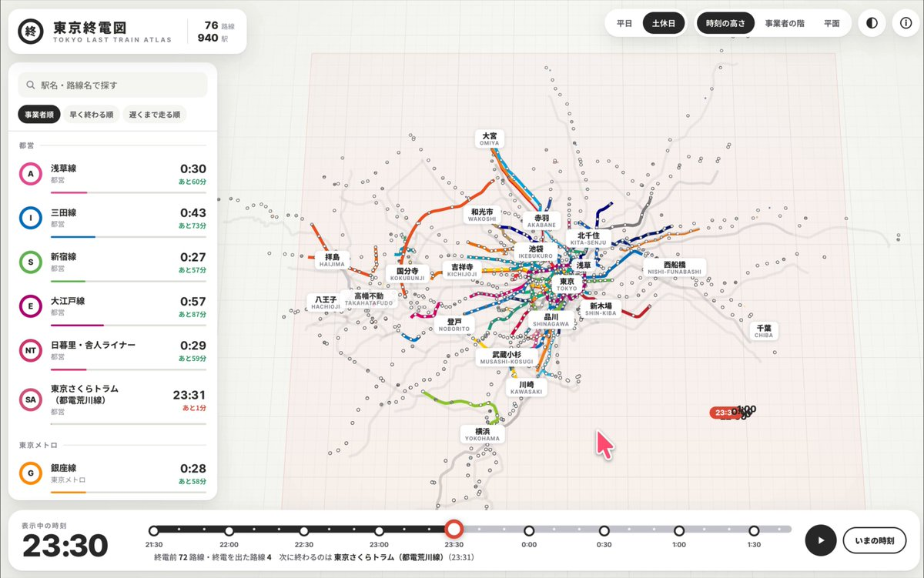This screenshot has height=578, width=924.
Task: Click the 八王子 HACHIOJI station label
Action: click(324, 302)
